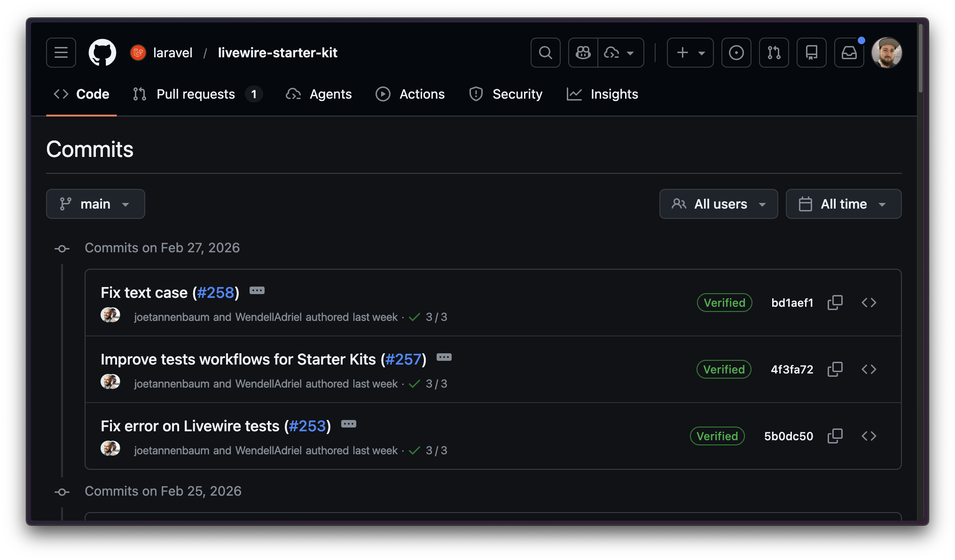Browse repository at commit bd1aef1
Image resolution: width=955 pixels, height=560 pixels.
[x=869, y=303]
